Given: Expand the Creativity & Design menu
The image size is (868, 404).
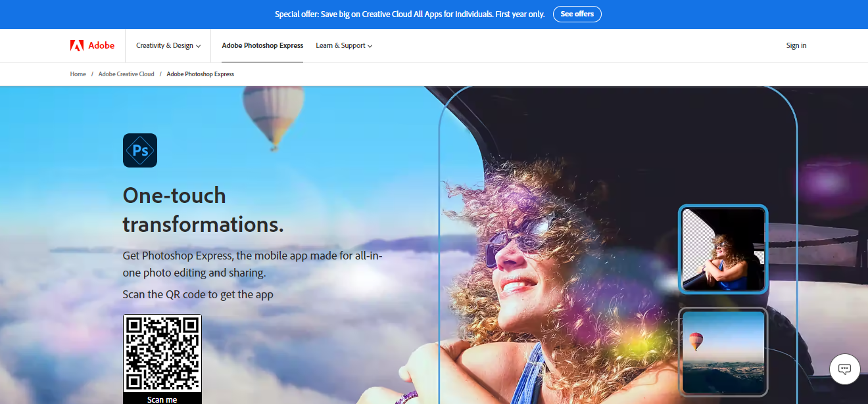Looking at the screenshot, I should coord(168,45).
